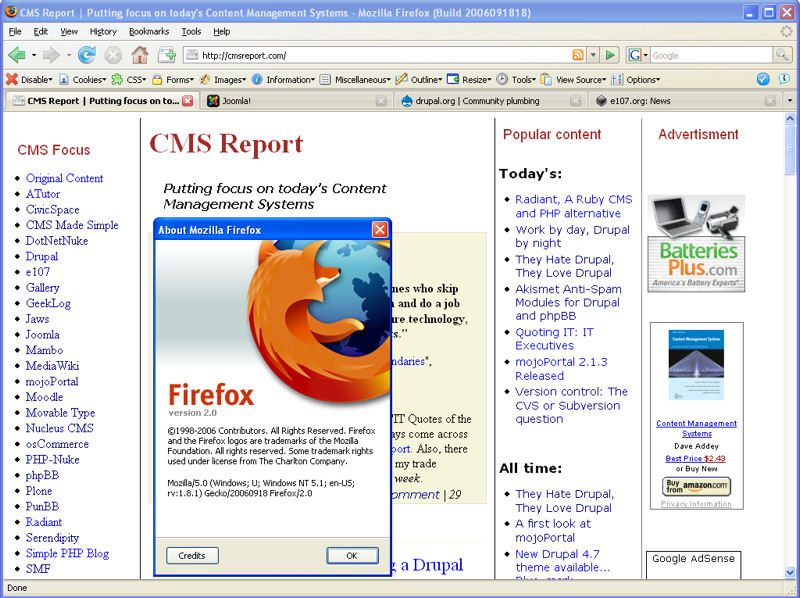The image size is (800, 598).
Task: Click the new tab toolbar icon
Action: point(166,55)
